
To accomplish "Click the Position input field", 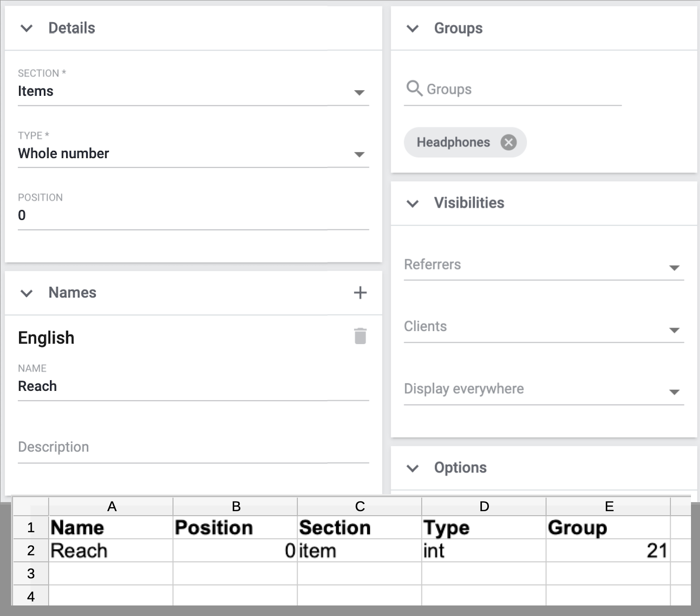I will [193, 216].
